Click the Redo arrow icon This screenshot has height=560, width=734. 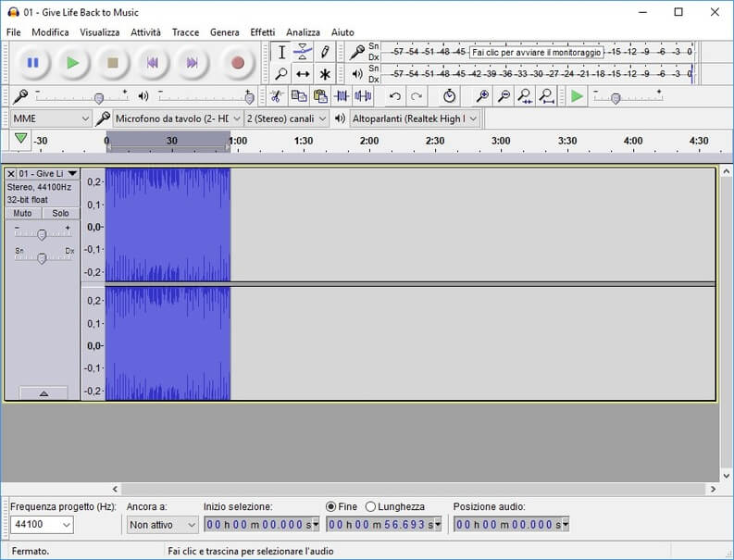417,96
